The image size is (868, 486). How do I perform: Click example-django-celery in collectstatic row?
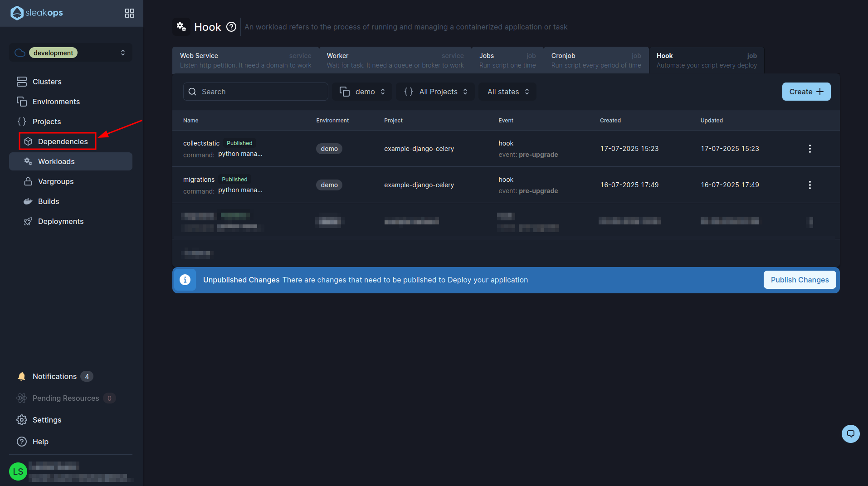click(x=419, y=149)
